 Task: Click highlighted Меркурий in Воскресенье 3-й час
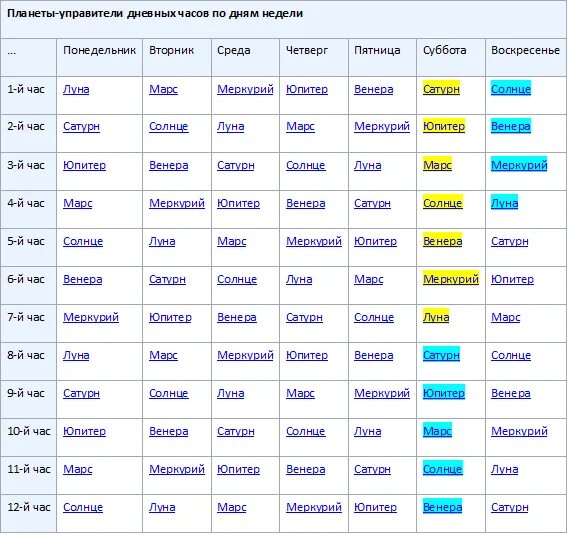(519, 165)
